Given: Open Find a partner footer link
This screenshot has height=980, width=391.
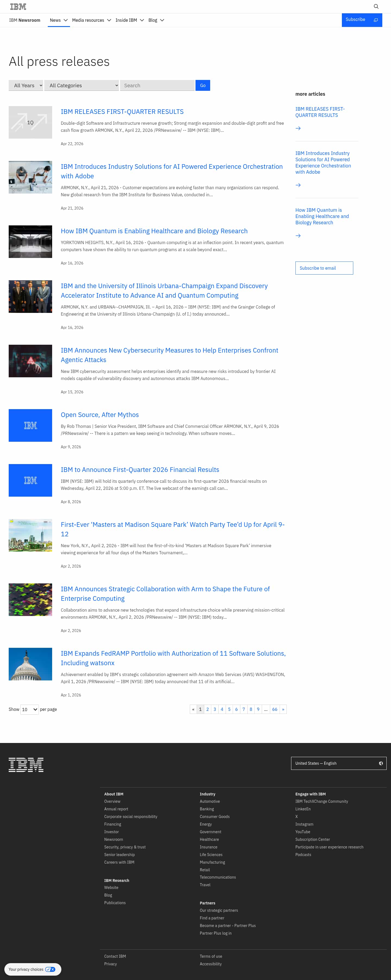Looking at the screenshot, I should pos(212,918).
